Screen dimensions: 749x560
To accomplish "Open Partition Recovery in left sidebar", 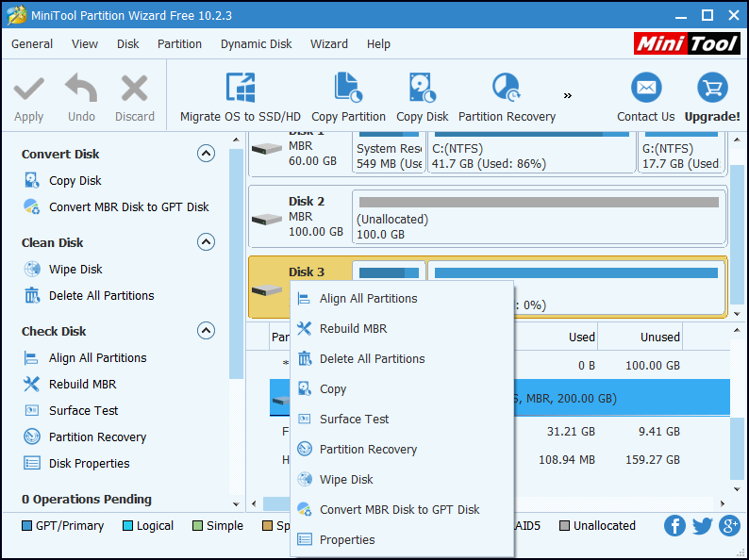I will 85,436.
